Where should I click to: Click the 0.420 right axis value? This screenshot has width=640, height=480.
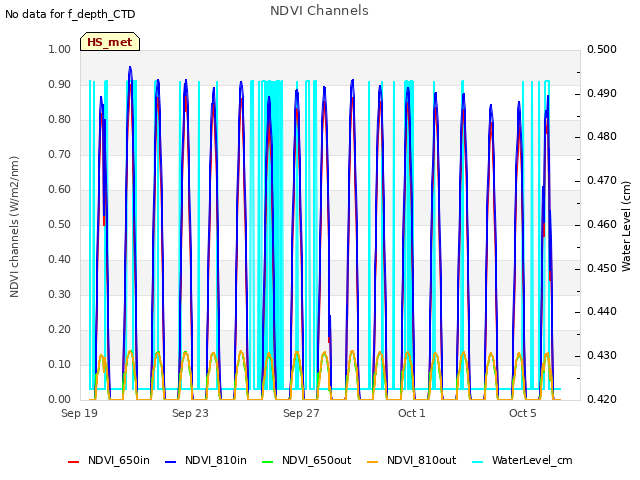(602, 399)
